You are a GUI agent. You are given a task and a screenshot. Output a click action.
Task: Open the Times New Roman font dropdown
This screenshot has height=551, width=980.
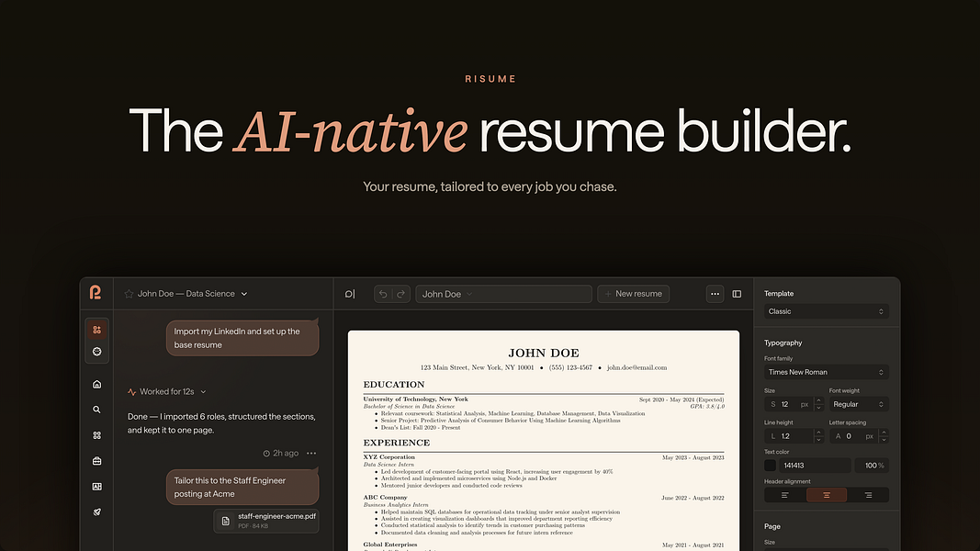pyautogui.click(x=827, y=372)
